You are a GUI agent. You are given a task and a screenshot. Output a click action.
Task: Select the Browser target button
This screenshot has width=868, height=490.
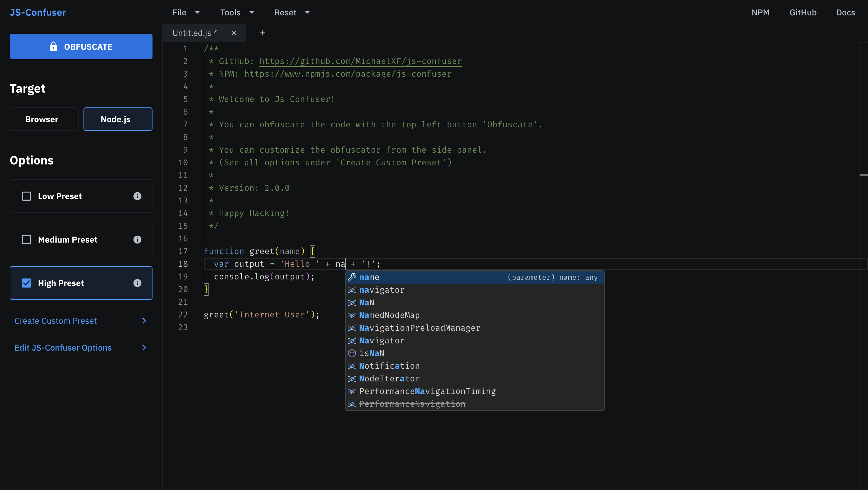coord(44,119)
